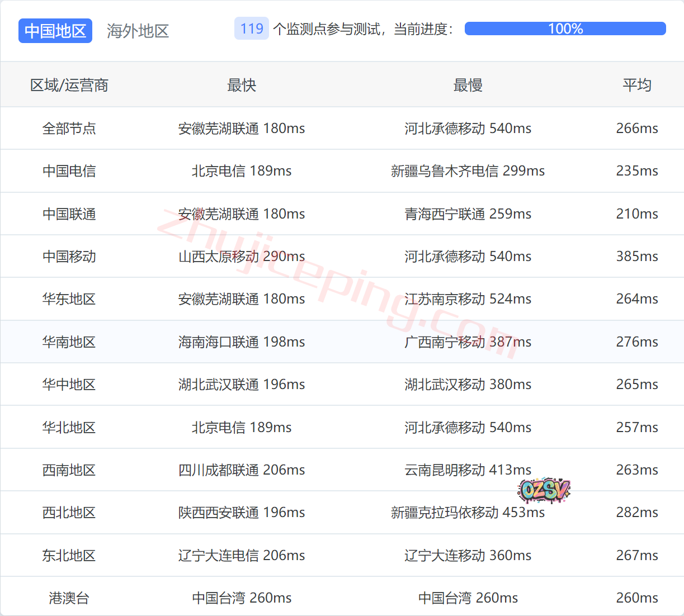Click the 平均 column header

pyautogui.click(x=636, y=85)
